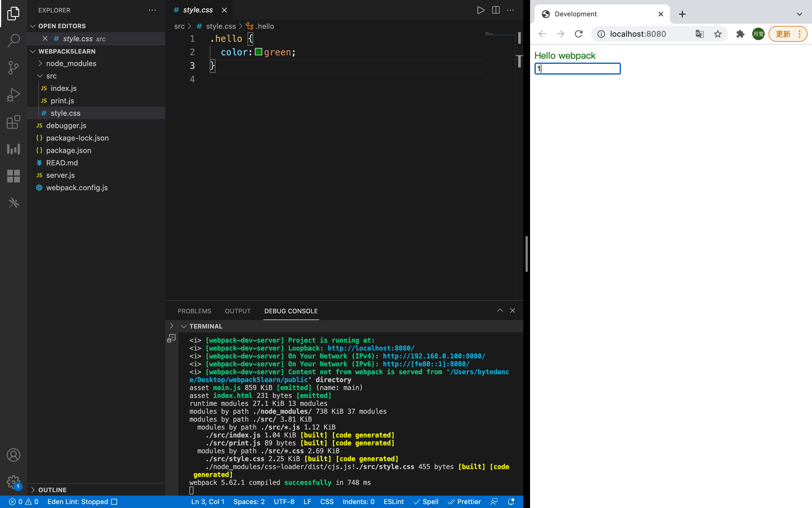Select the Development browser tab
812x508 pixels.
click(602, 14)
